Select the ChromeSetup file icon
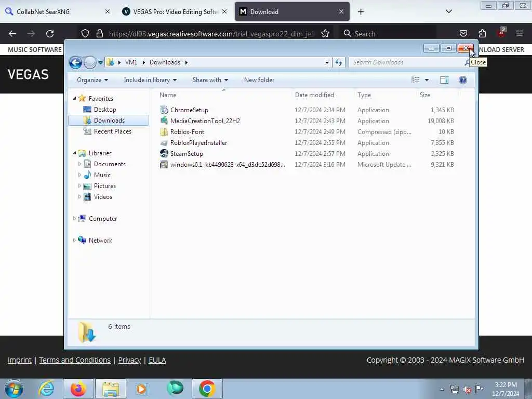Screen dimensions: 532x399 click(x=164, y=110)
